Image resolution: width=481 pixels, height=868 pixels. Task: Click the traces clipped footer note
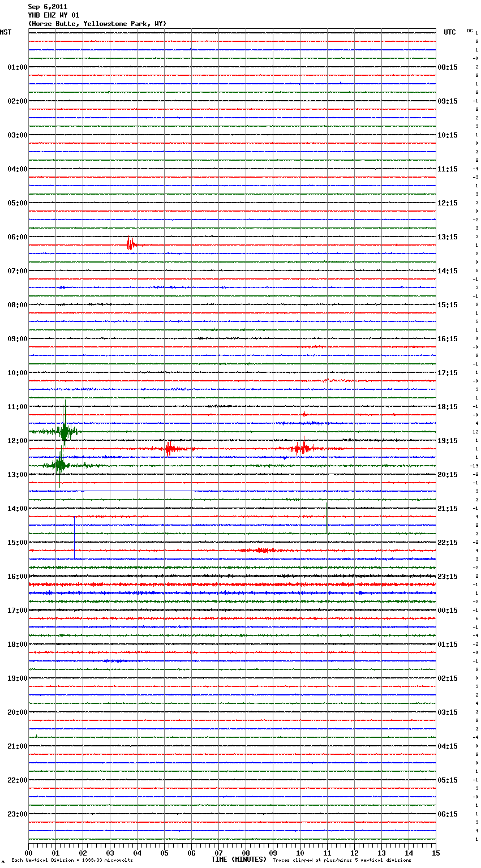pos(342,861)
